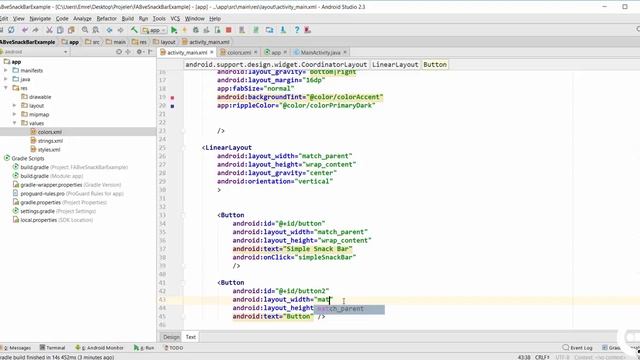Image resolution: width=640 pixels, height=360 pixels.
Task: Open the Event Log panel
Action: (577, 348)
